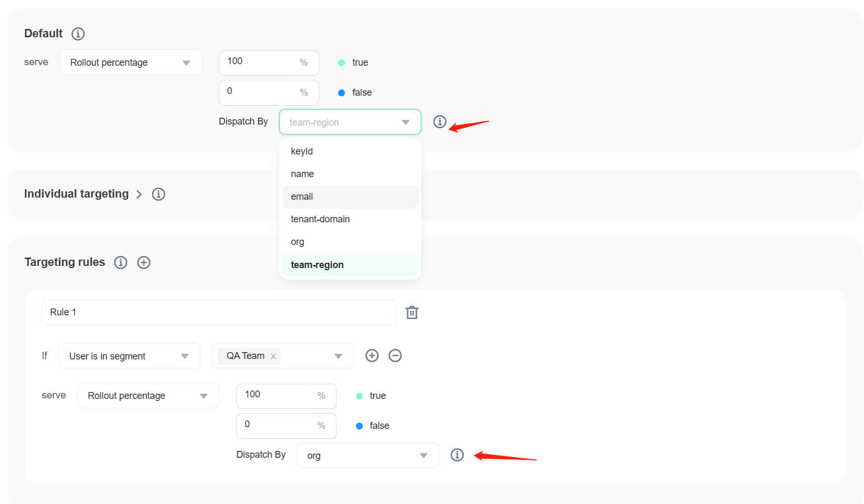The height and width of the screenshot is (504, 864).
Task: Open Default serve Rollout percentage dropdown
Action: click(x=130, y=63)
